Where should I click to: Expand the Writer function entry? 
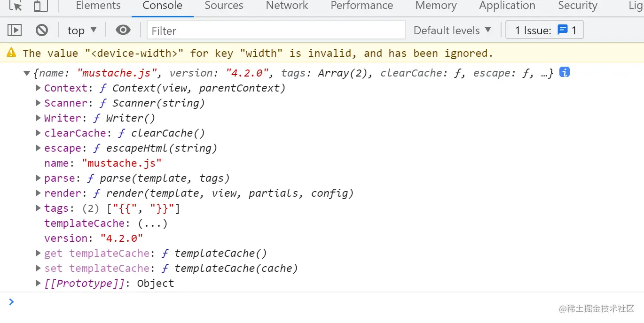click(x=39, y=118)
